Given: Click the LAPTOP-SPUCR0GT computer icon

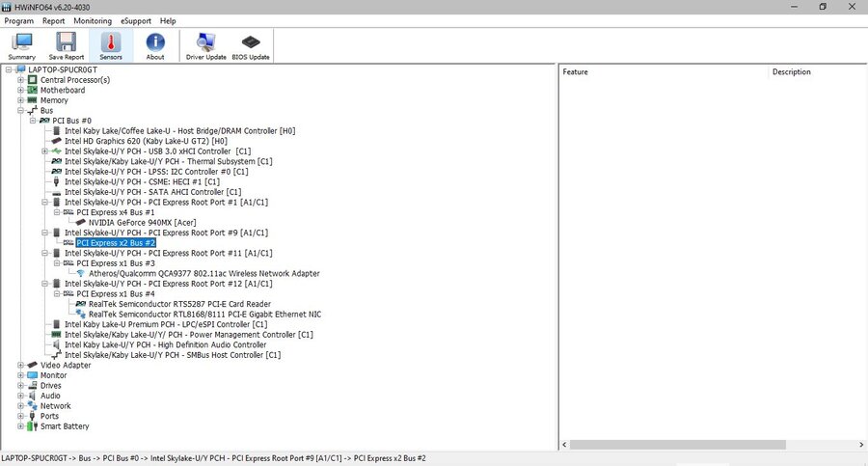Looking at the screenshot, I should pos(20,69).
